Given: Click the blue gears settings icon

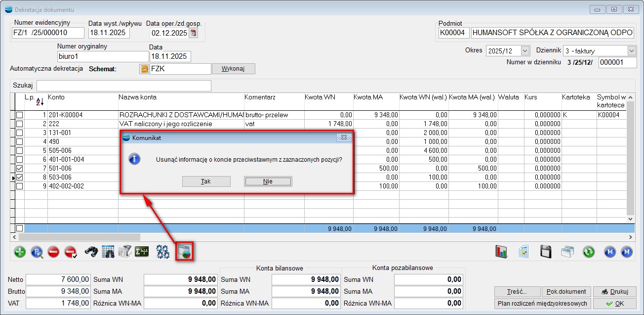Looking at the screenshot, I should pyautogui.click(x=162, y=252).
